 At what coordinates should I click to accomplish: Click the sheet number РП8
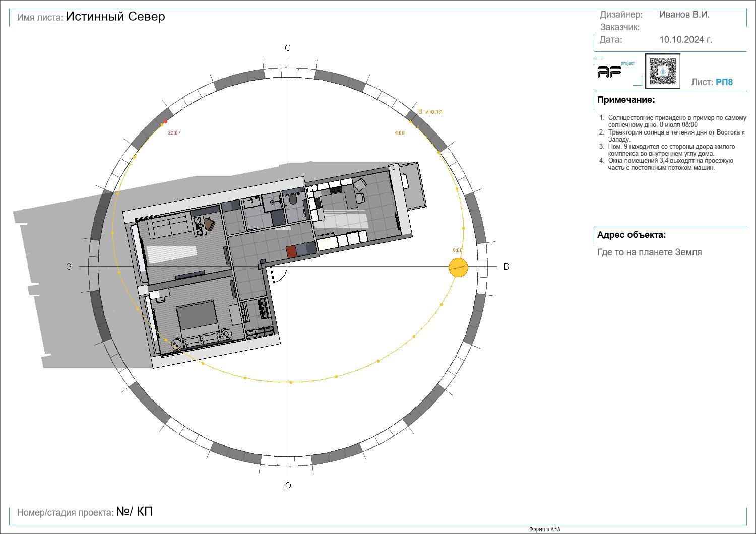724,82
